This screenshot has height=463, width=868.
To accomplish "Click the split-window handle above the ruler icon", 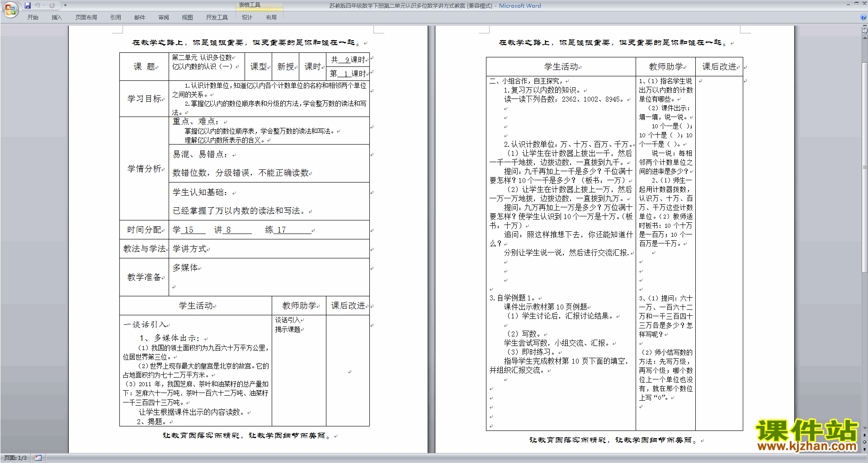I will click(865, 26).
